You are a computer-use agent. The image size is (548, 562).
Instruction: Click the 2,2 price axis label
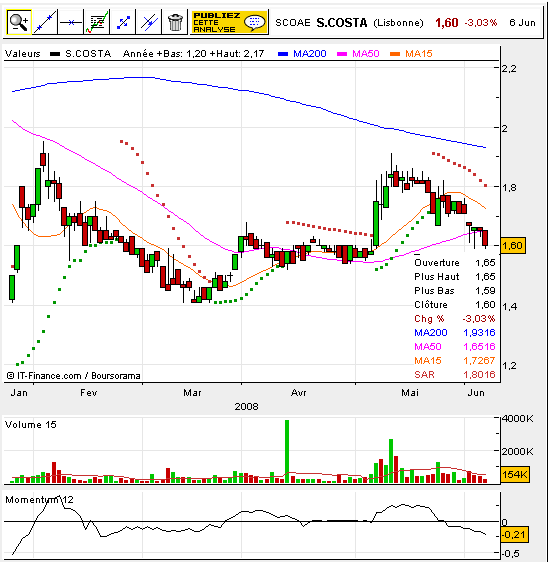(509, 68)
